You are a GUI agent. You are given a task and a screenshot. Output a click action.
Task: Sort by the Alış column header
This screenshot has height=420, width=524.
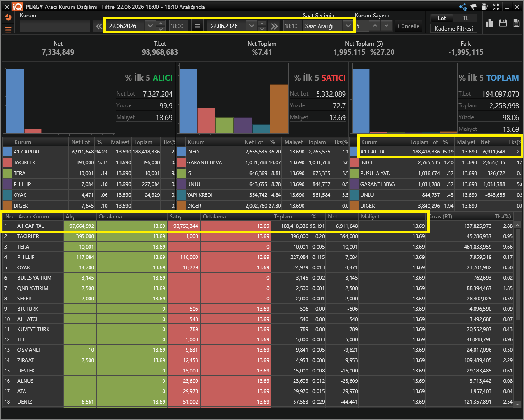click(80, 216)
